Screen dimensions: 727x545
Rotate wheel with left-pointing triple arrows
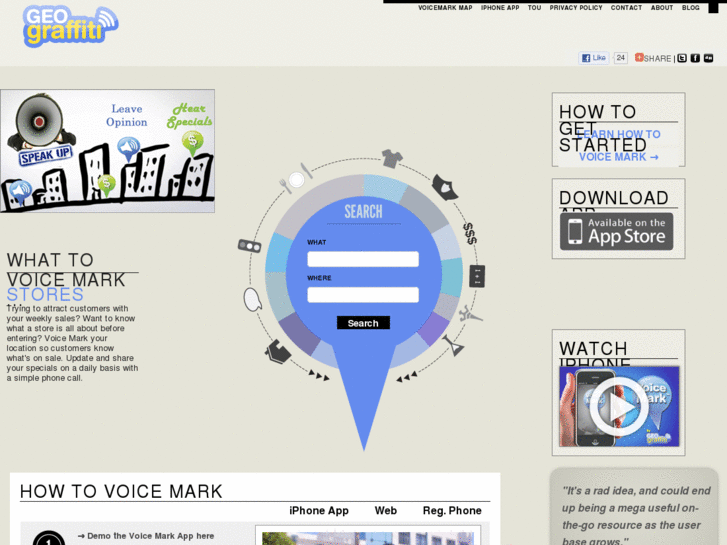pyautogui.click(x=407, y=377)
